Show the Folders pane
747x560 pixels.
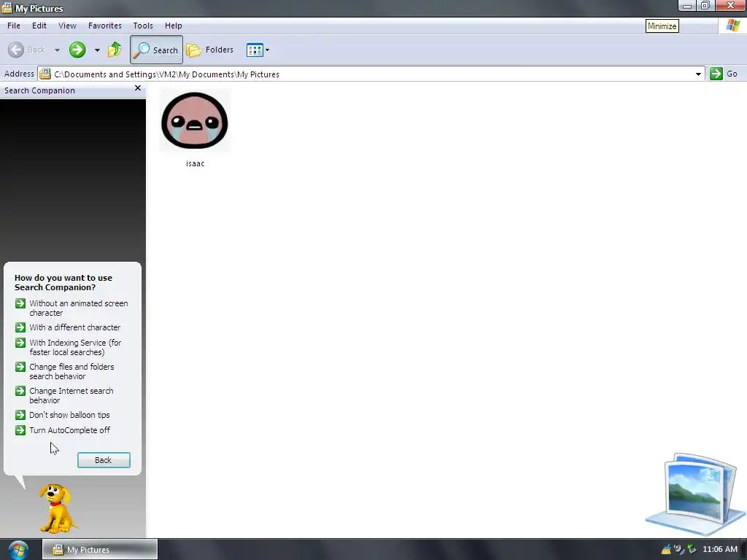click(210, 50)
